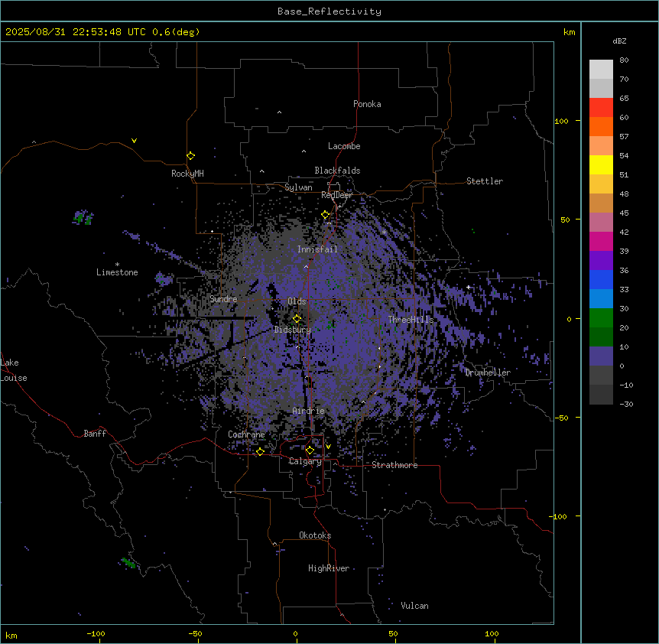Click the 80 value in the dBZ legend

(624, 60)
